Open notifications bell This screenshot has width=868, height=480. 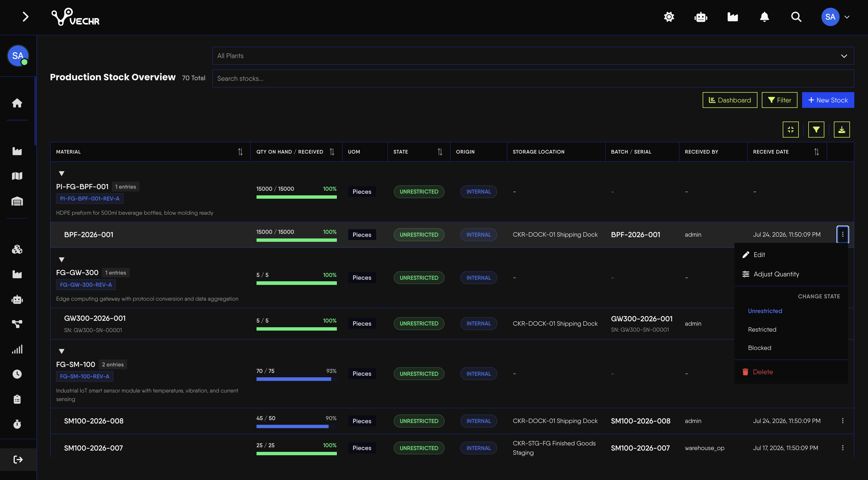click(x=764, y=17)
